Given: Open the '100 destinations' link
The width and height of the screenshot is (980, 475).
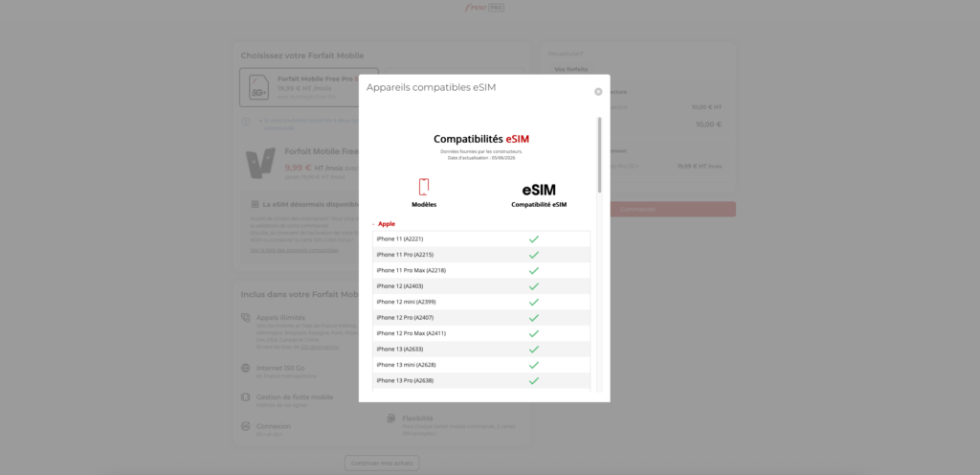Looking at the screenshot, I should pos(320,347).
